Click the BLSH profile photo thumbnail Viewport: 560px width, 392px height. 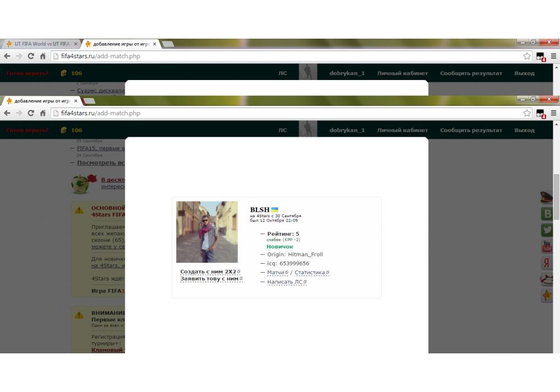pyautogui.click(x=207, y=232)
